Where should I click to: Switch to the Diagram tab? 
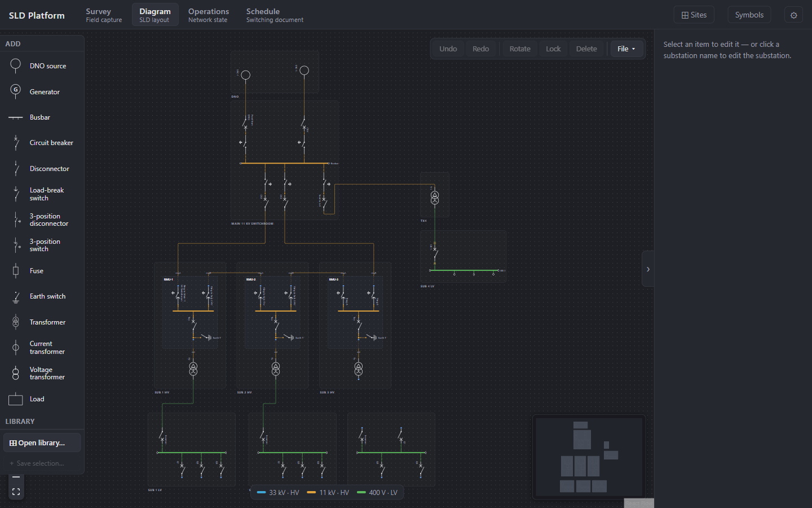[x=155, y=15]
